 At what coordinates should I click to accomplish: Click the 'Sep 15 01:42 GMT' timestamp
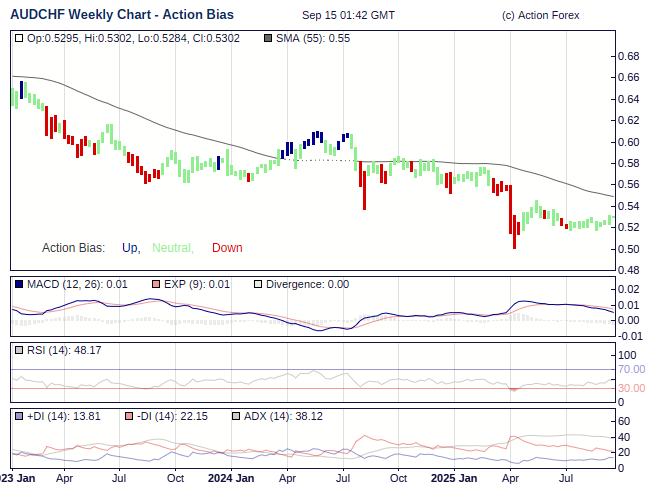pyautogui.click(x=348, y=15)
